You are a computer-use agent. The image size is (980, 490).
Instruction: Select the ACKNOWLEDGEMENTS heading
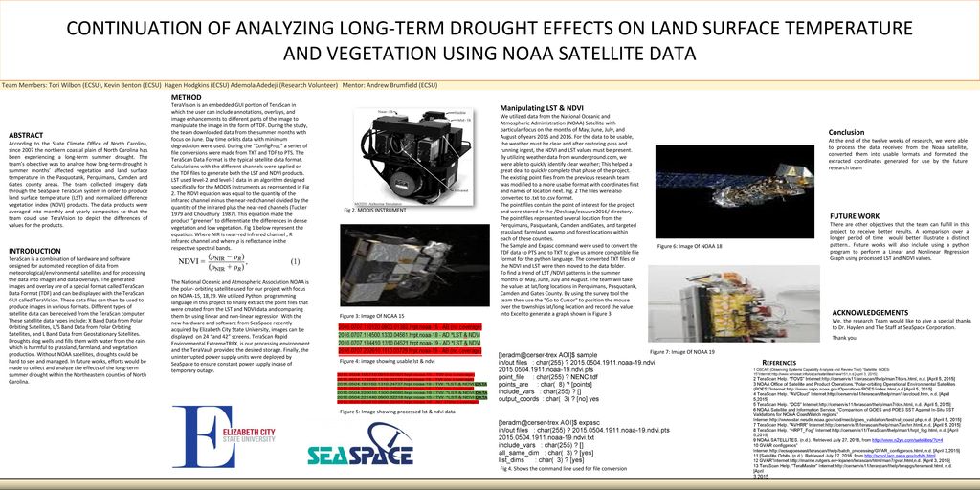point(870,313)
